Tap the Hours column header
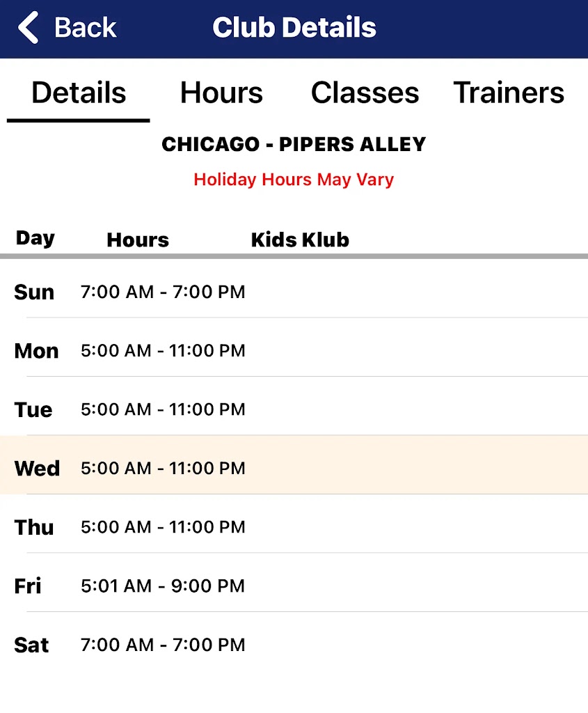The width and height of the screenshot is (588, 713). coord(138,240)
